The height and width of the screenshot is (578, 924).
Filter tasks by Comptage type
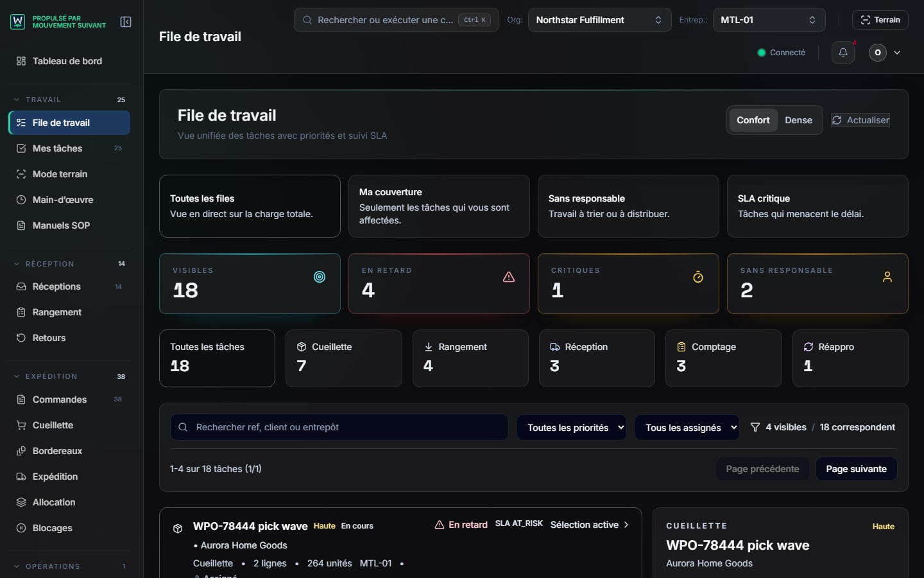coord(724,358)
